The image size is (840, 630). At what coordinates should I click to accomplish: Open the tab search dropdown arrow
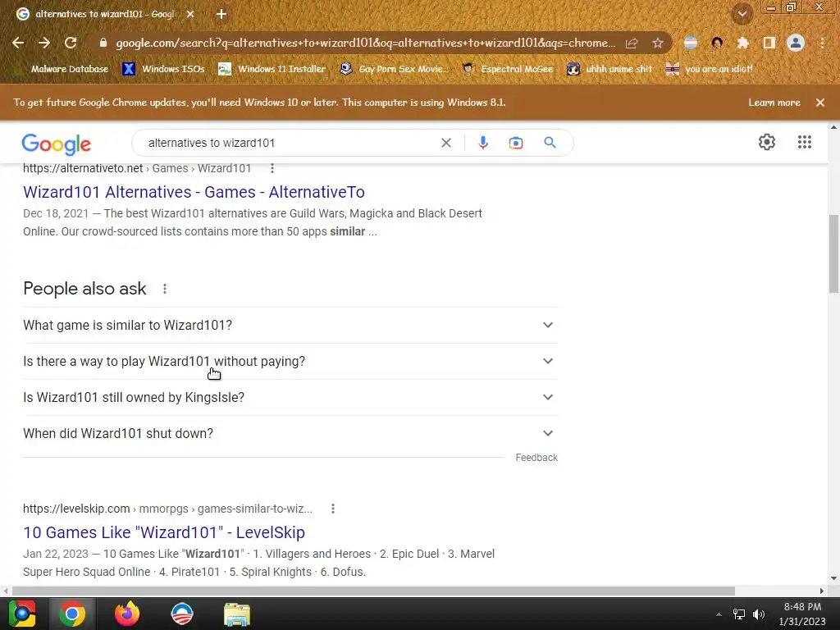click(x=742, y=15)
